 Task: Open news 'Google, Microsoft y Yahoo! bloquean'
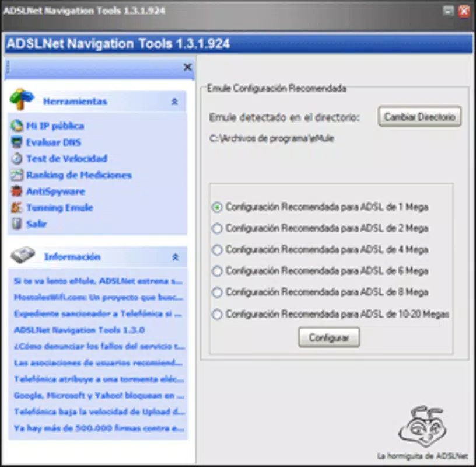(x=99, y=396)
